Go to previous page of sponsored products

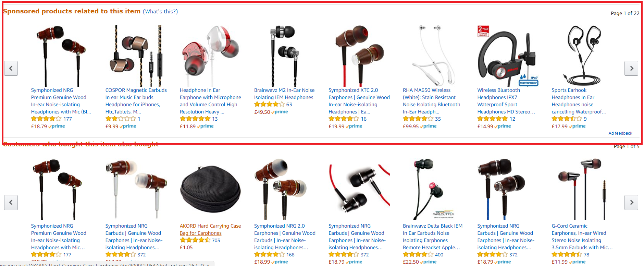(x=11, y=68)
